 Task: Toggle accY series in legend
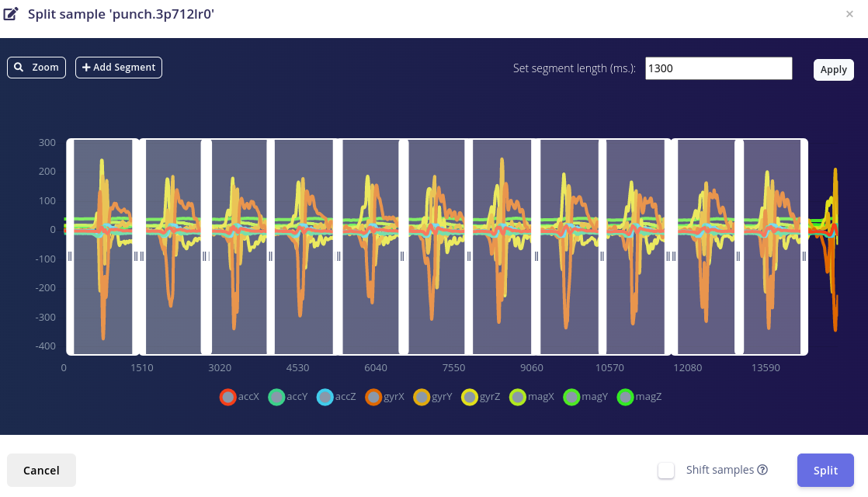pyautogui.click(x=276, y=397)
